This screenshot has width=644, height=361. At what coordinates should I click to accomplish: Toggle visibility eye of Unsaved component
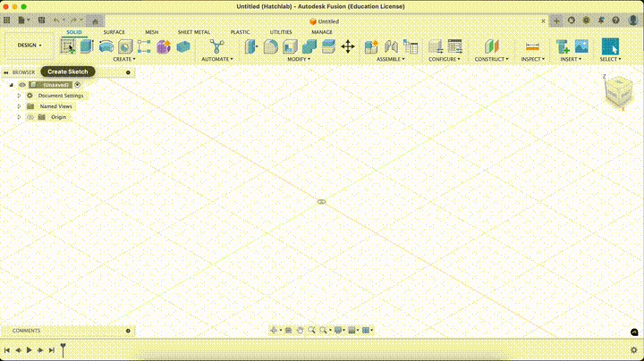tap(22, 85)
